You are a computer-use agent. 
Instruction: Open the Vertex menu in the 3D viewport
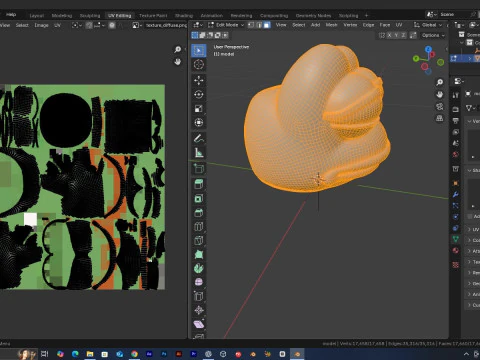pyautogui.click(x=350, y=25)
